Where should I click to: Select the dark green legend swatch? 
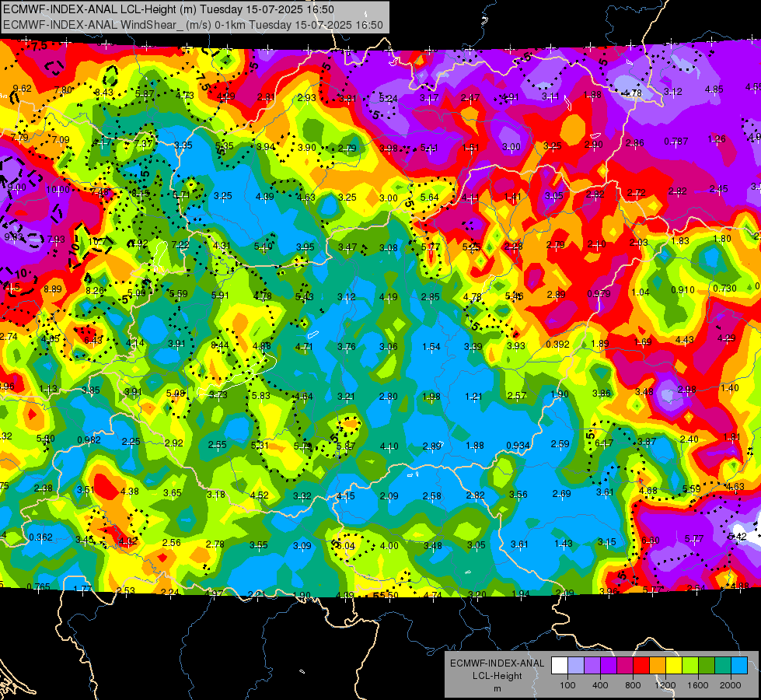(707, 665)
